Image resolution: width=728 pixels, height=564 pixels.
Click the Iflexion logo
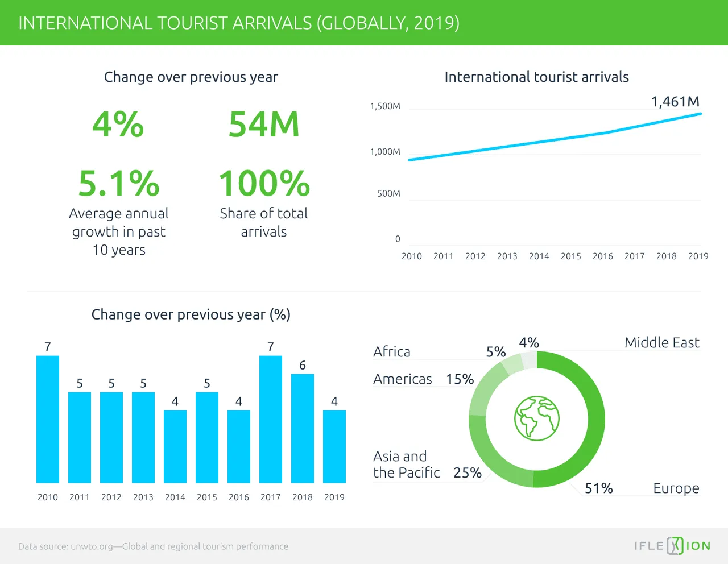pos(672,546)
